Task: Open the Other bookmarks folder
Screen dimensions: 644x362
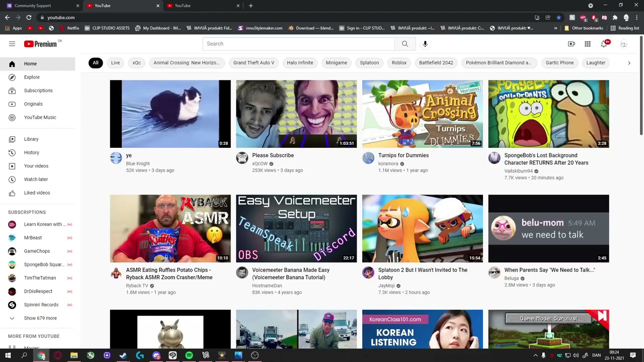Action: (584, 28)
